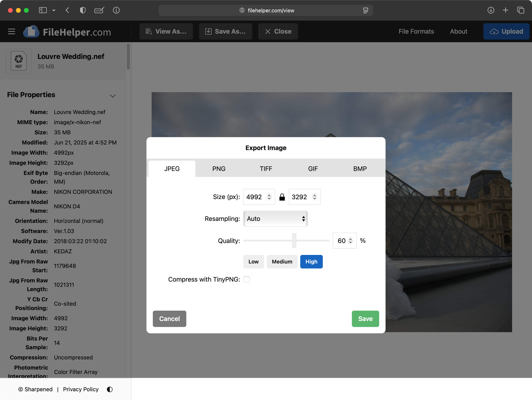Toggle dark mode appearance
The width and height of the screenshot is (532, 400).
pyautogui.click(x=109, y=389)
